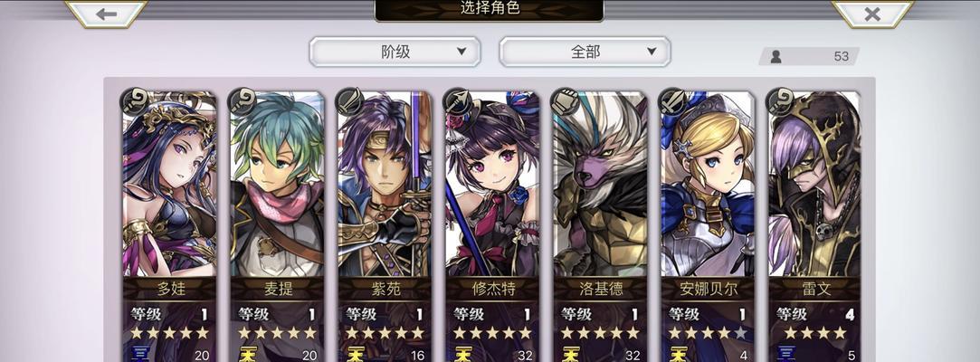980x362 pixels.
Task: Click the class icon on 紫苑's card
Action: (349, 100)
